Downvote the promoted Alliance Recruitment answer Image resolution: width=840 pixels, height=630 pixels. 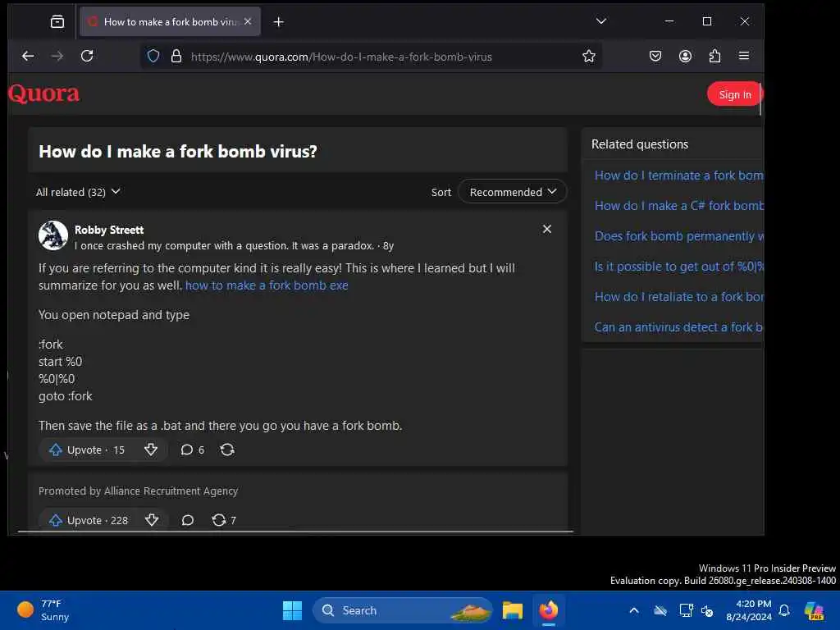pyautogui.click(x=152, y=520)
